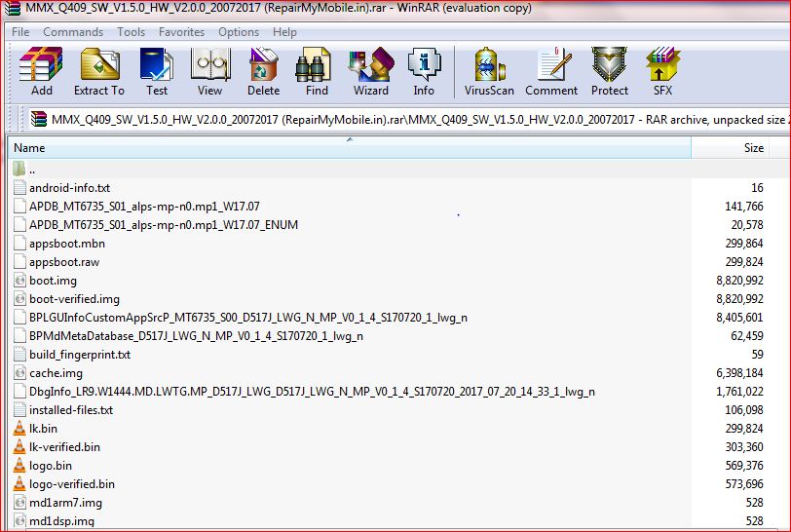Screen dimensions: 791x532
Task: Open the Commands menu
Action: [73, 32]
